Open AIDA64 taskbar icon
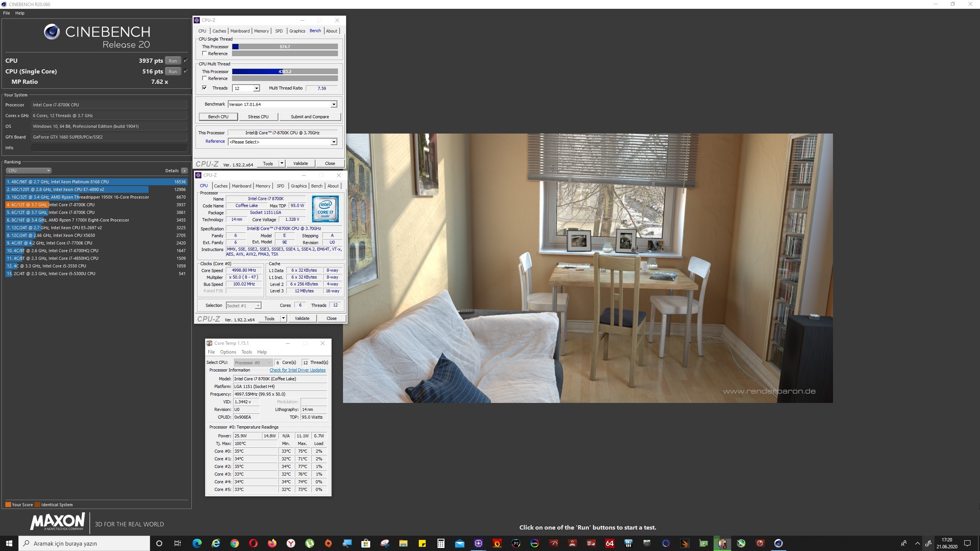 [x=610, y=543]
